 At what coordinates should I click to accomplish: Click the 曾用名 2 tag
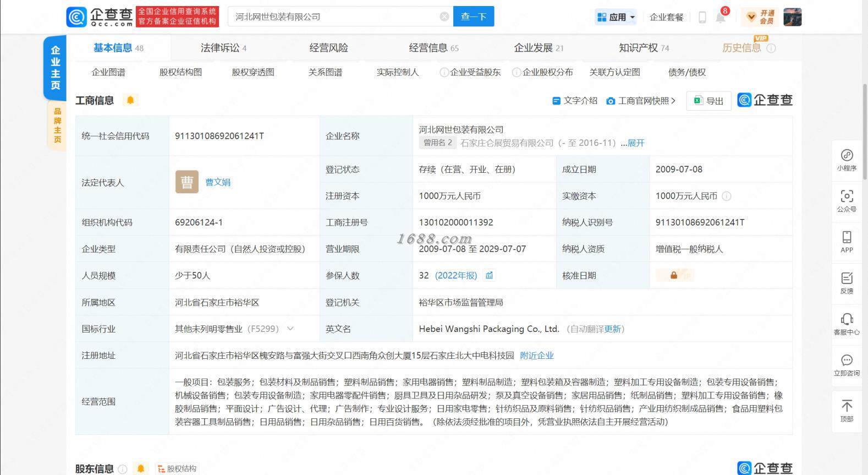438,143
